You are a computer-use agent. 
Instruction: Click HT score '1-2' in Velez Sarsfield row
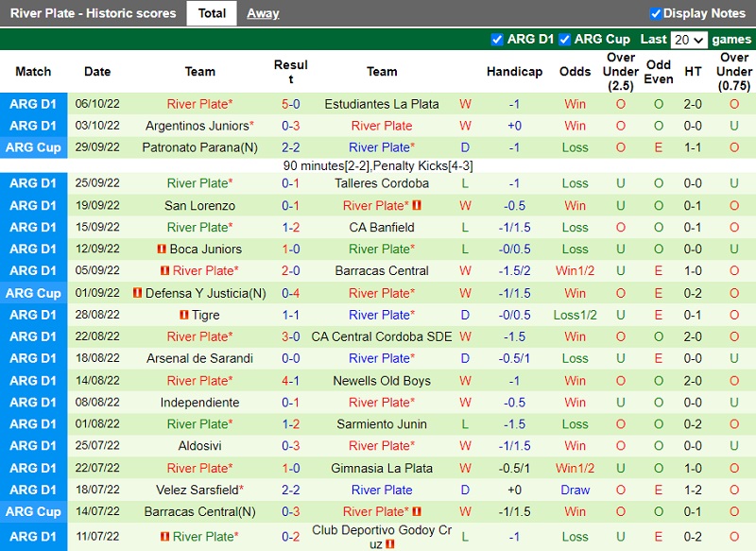(693, 490)
